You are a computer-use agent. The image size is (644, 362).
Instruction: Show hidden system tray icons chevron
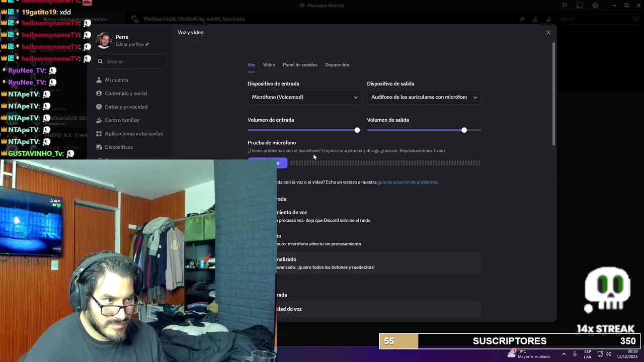[x=564, y=354]
